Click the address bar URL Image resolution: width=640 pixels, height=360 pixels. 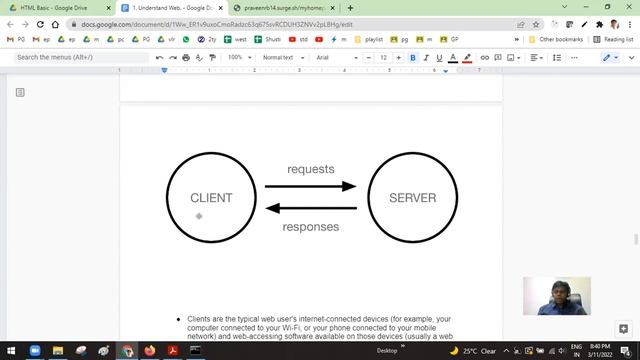click(216, 24)
